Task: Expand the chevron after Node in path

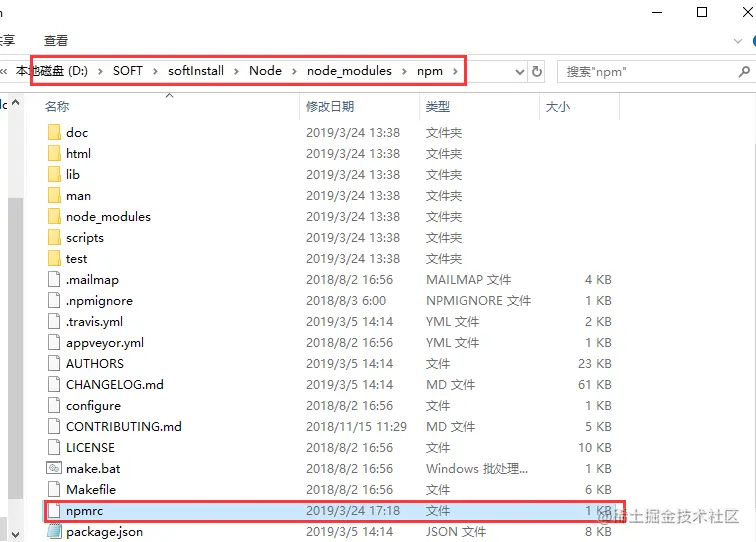Action: [294, 71]
